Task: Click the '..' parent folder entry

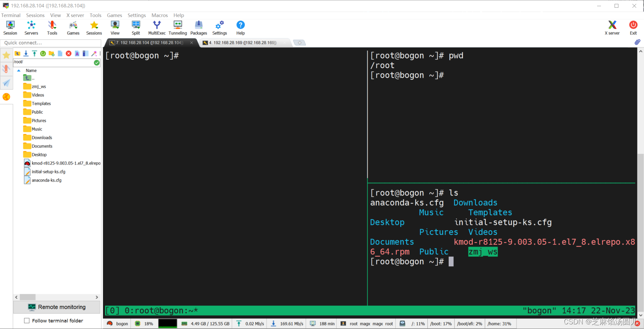Action: (x=29, y=78)
